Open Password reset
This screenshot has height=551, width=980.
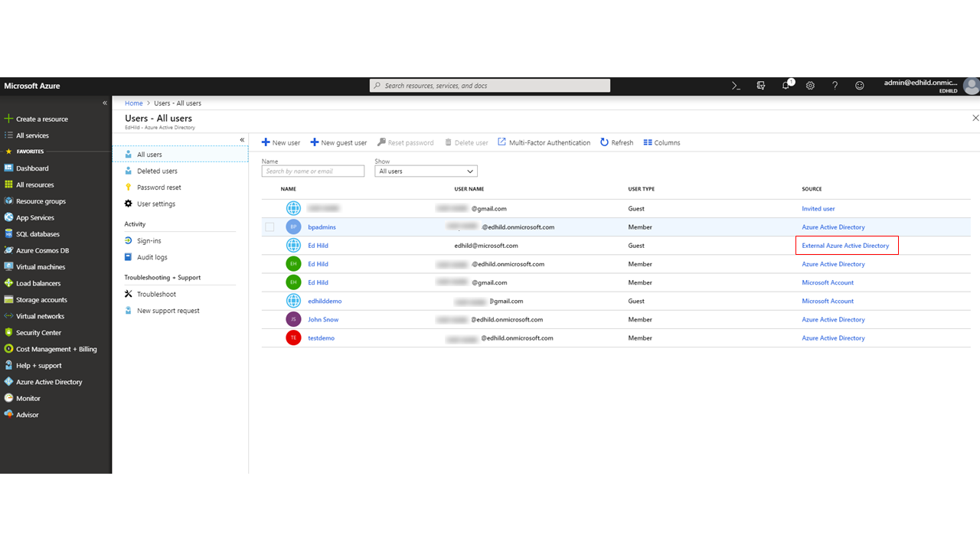point(158,187)
